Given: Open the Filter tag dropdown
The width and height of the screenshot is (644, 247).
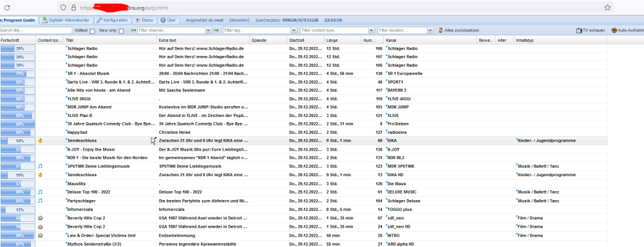Looking at the screenshot, I should (x=294, y=30).
